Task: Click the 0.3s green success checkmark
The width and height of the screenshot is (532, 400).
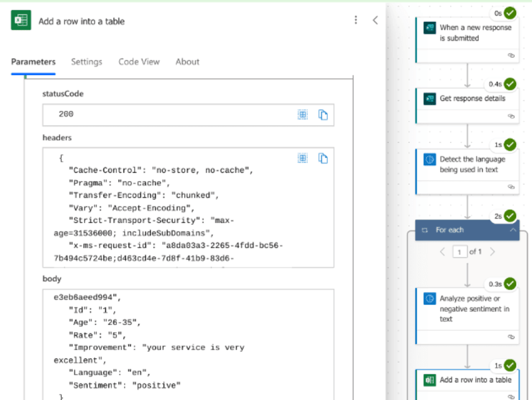Action: (x=510, y=284)
